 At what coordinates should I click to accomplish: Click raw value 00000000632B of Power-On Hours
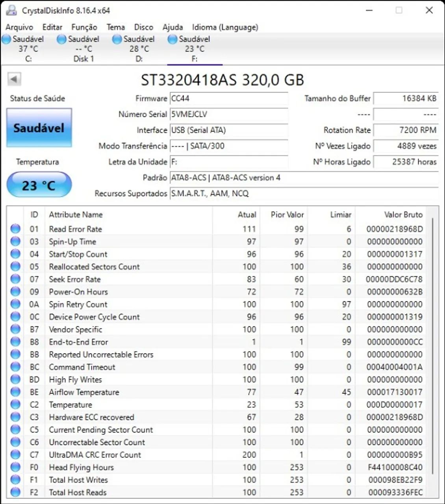[395, 292]
